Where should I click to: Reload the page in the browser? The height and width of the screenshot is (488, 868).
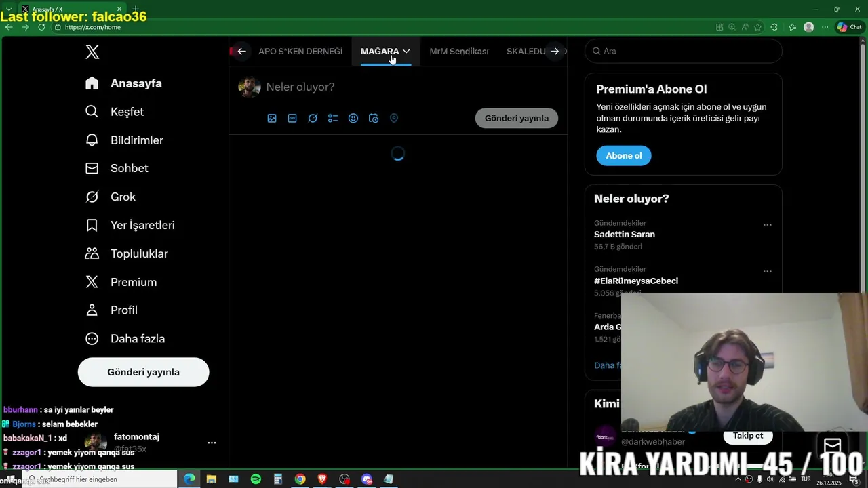(x=41, y=27)
